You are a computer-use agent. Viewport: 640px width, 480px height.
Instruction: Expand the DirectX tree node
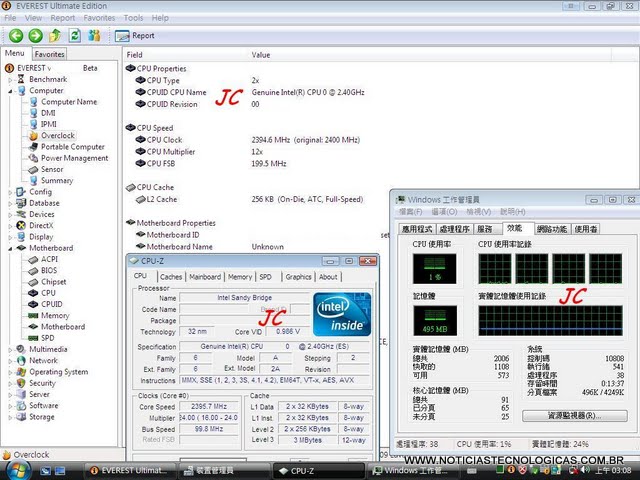tap(11, 226)
